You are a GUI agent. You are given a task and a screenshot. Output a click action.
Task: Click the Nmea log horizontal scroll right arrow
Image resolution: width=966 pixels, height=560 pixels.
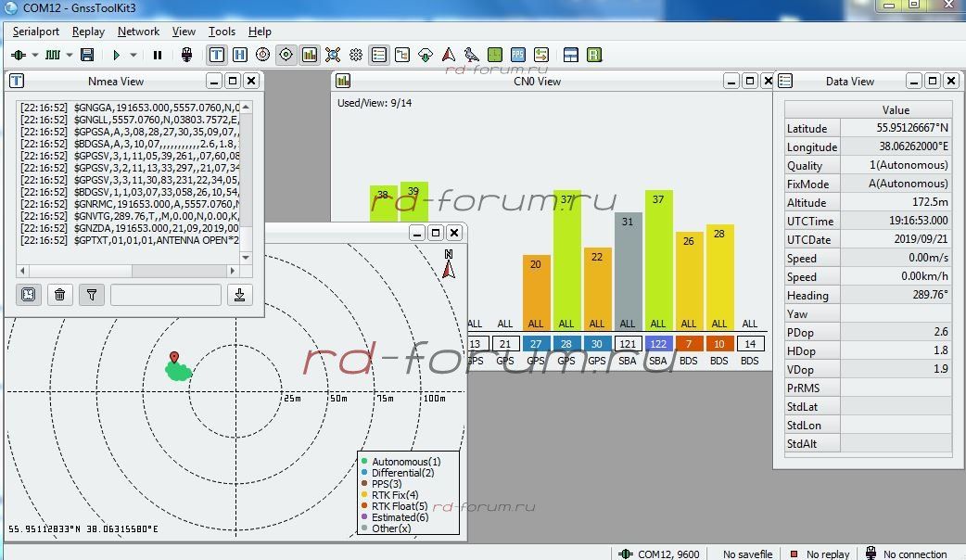coord(233,271)
